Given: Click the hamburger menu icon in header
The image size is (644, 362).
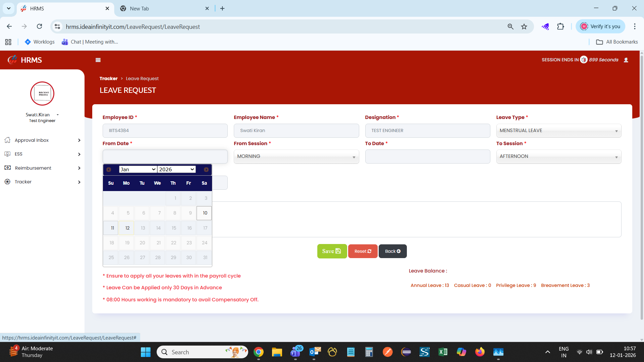Looking at the screenshot, I should pos(98,60).
